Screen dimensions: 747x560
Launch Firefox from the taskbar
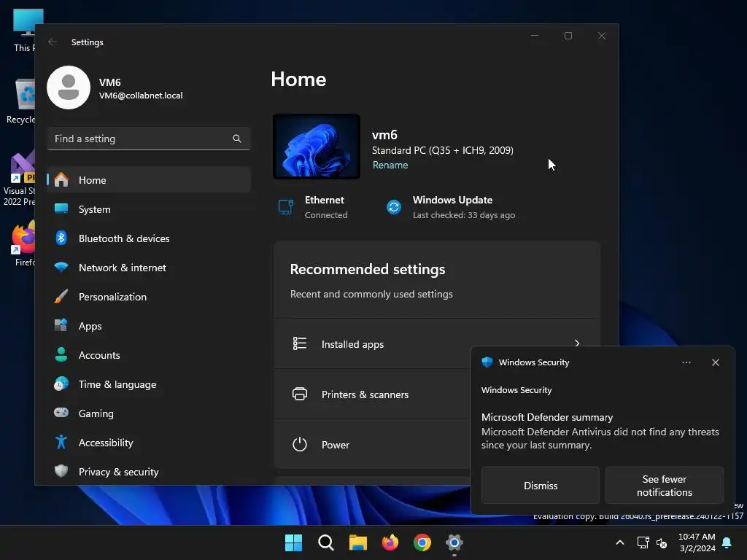[x=390, y=542]
